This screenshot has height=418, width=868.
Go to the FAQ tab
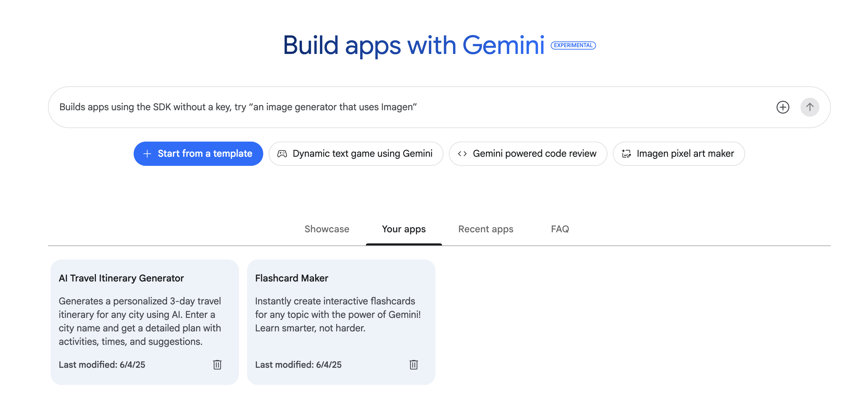point(560,229)
